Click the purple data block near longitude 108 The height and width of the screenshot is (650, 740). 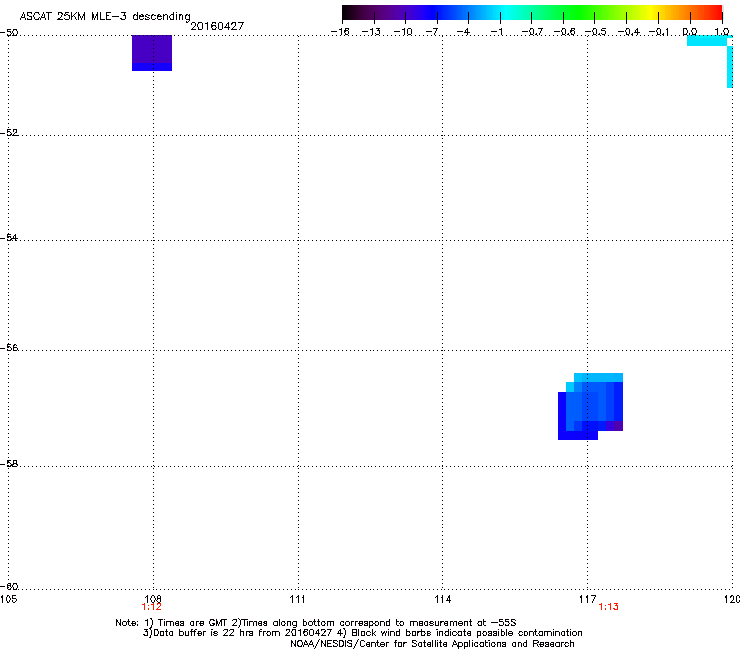(152, 53)
